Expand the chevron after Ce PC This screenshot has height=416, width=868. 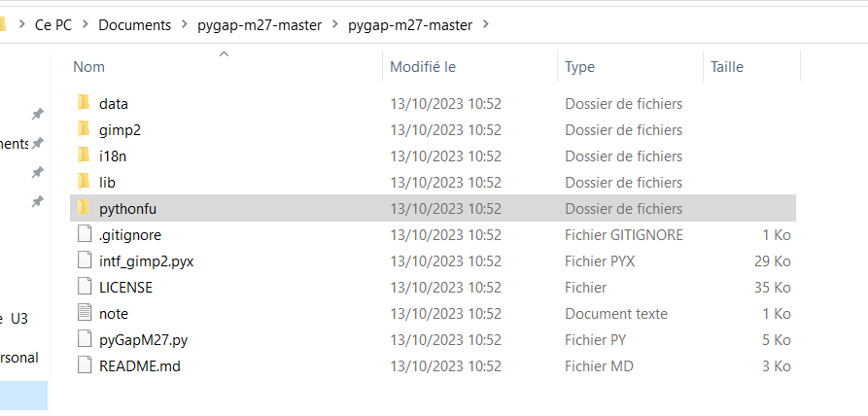coord(87,25)
